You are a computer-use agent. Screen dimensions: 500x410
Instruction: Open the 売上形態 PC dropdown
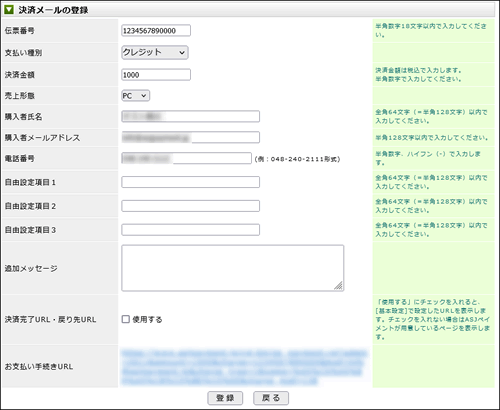point(135,96)
